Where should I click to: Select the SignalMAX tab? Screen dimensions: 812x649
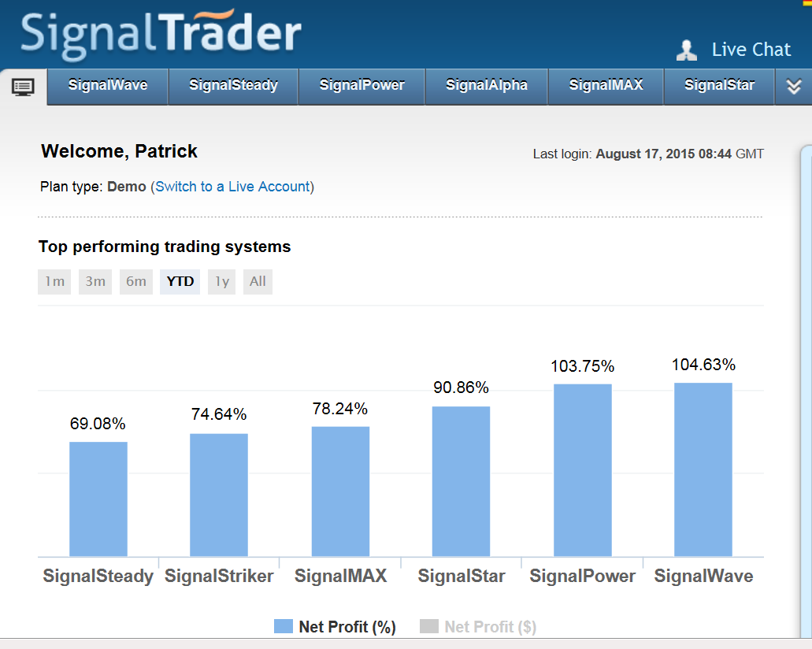click(x=606, y=85)
